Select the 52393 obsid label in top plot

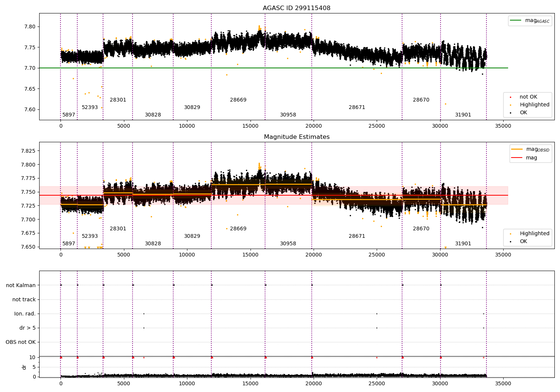coord(90,108)
